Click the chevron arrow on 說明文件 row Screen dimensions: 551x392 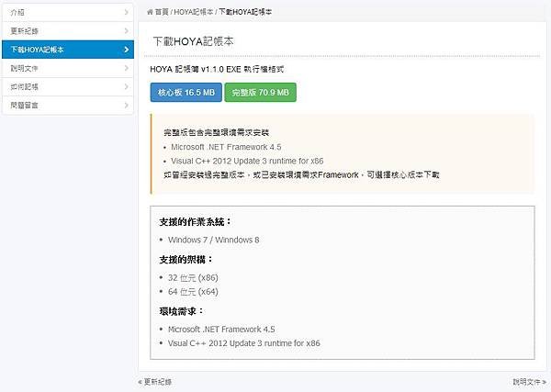tap(127, 68)
